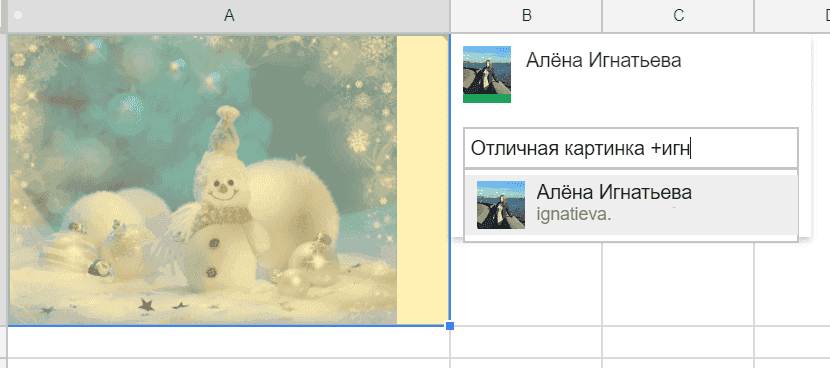This screenshot has width=830, height=368.
Task: Click the select-all corner box
Action: coord(4,16)
